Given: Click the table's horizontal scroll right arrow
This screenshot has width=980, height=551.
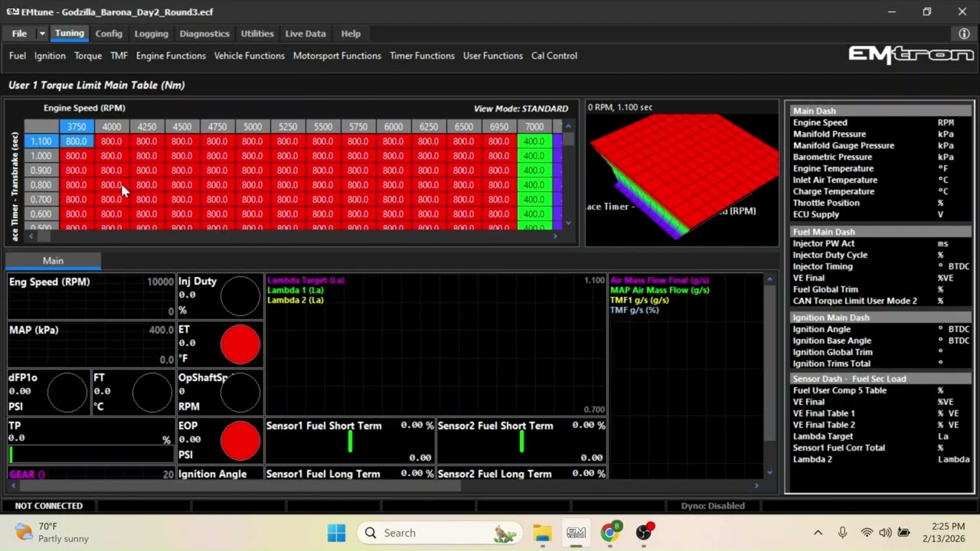Looking at the screenshot, I should (x=556, y=236).
